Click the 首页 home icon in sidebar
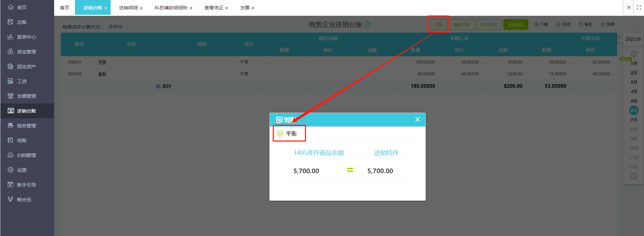 [x=11, y=7]
